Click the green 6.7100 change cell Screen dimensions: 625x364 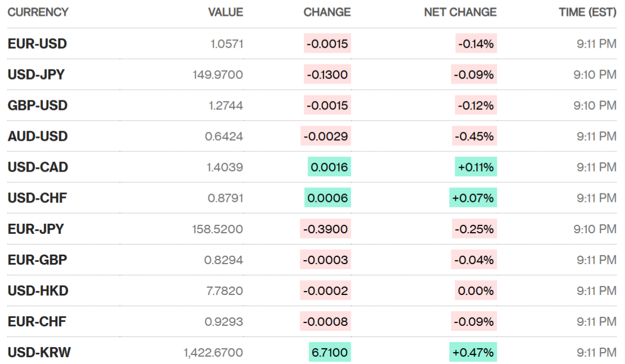pyautogui.click(x=329, y=353)
